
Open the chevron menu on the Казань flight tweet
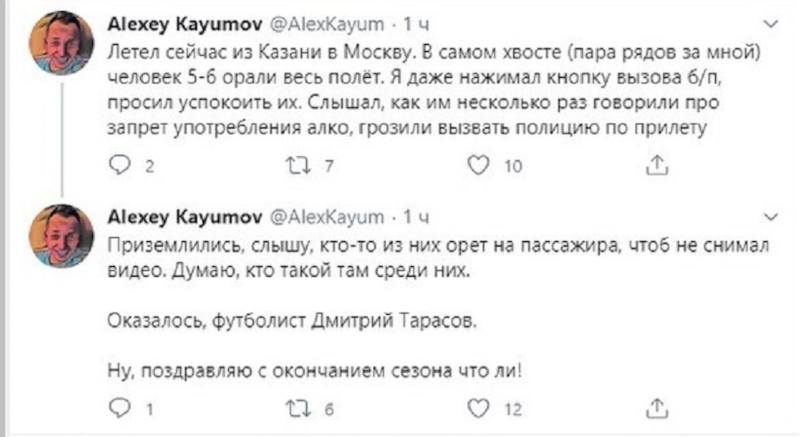pos(768,22)
